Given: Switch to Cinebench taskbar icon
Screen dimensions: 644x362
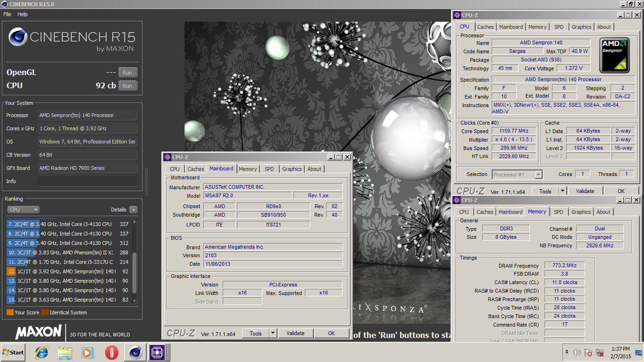Looking at the screenshot, I should (x=135, y=353).
